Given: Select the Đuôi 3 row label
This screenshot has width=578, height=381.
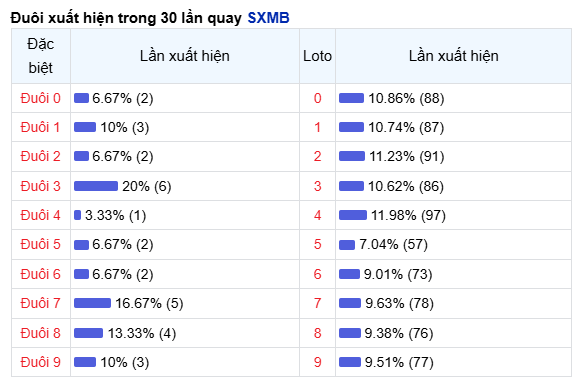Looking at the screenshot, I should 41,186.
